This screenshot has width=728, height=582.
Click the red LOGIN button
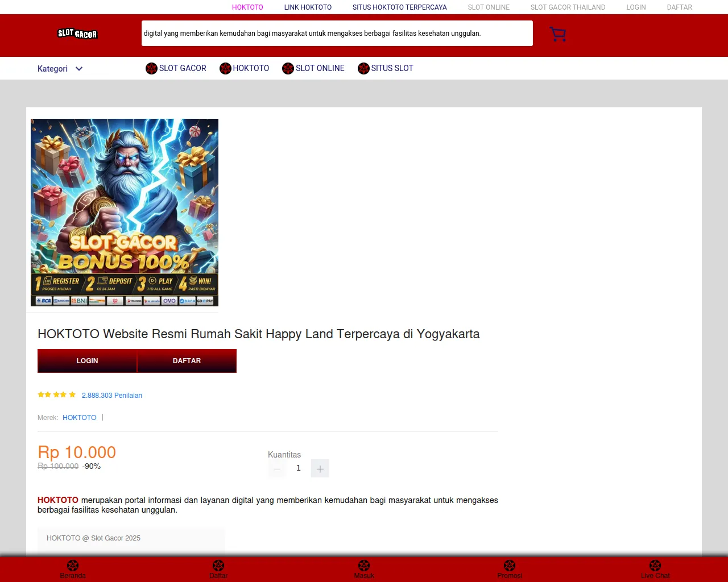87,361
